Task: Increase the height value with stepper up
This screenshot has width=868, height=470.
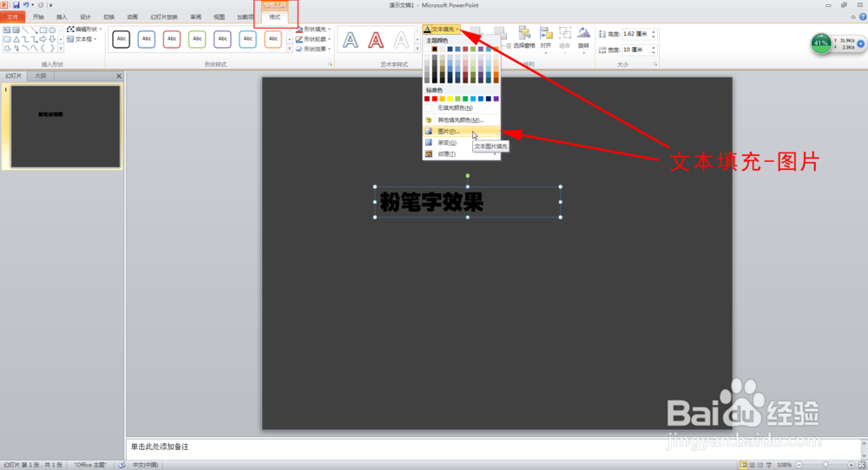Action: (x=654, y=32)
